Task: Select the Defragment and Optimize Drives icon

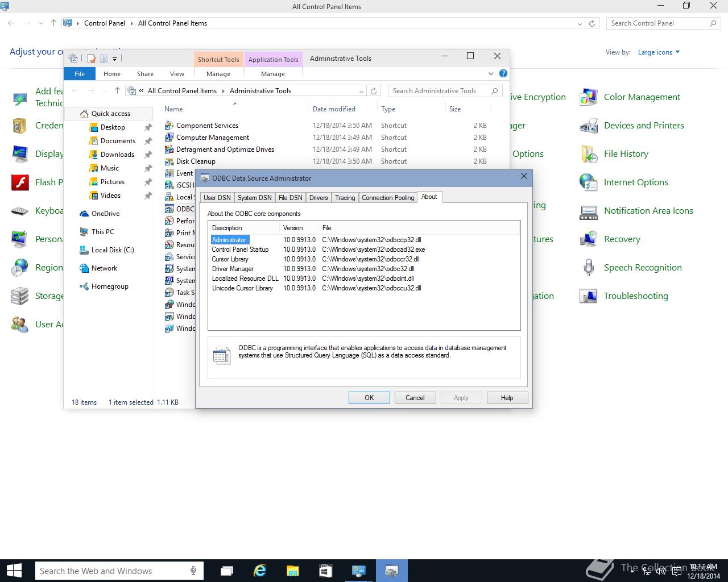Action: click(169, 149)
